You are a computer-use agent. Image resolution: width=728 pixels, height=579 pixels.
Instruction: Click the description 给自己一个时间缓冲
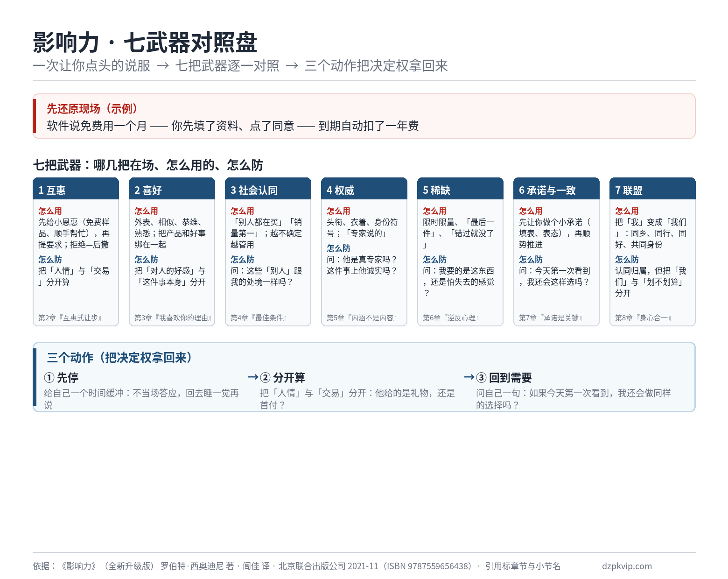141,399
